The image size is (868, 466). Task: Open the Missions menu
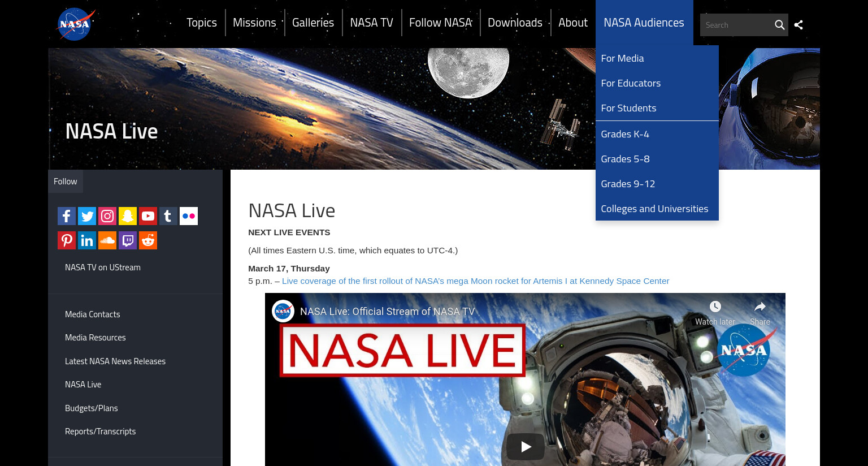tap(254, 23)
